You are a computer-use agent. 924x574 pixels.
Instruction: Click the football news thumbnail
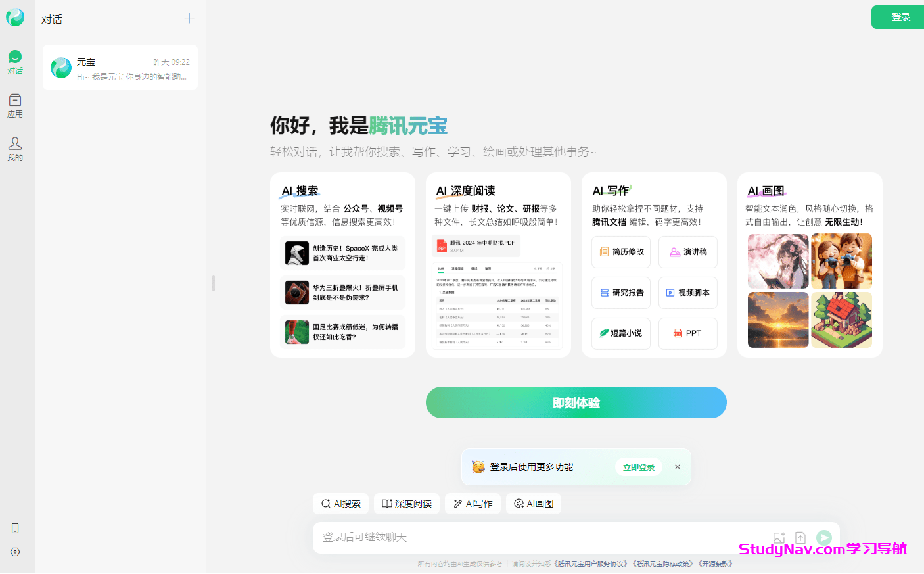click(x=297, y=332)
